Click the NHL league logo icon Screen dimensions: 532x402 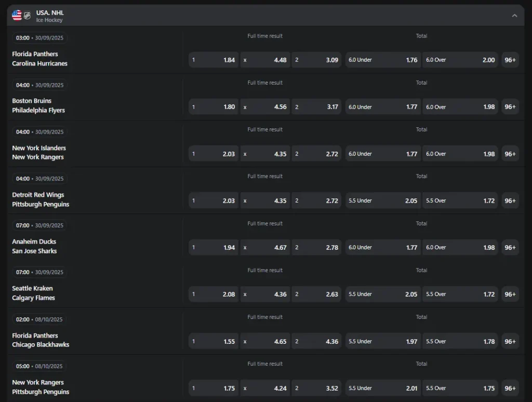coord(28,16)
